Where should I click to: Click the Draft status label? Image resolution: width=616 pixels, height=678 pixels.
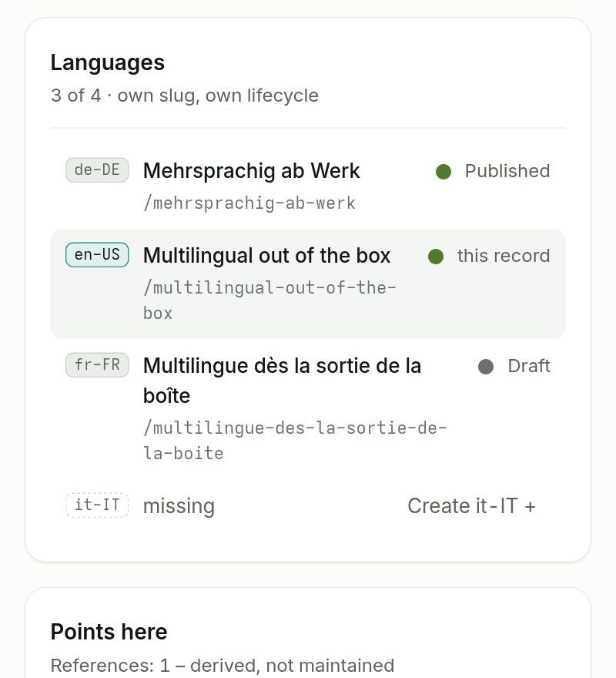point(529,366)
